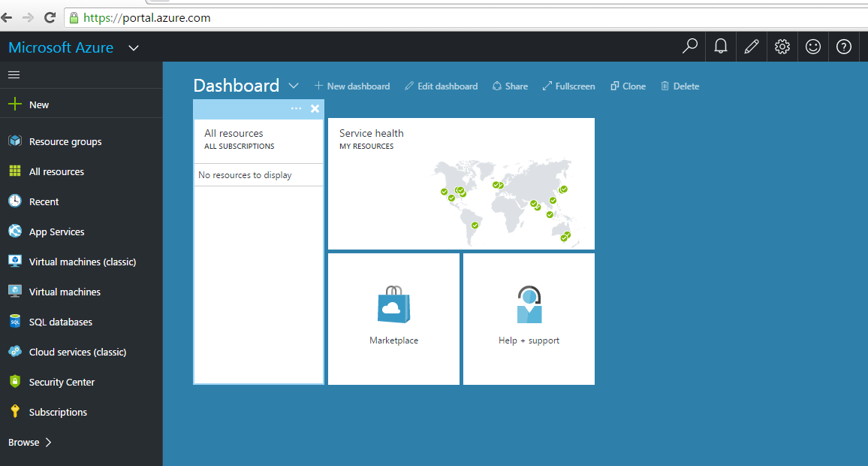Click Service health tile title
Screen dimensions: 868x466
pos(372,133)
